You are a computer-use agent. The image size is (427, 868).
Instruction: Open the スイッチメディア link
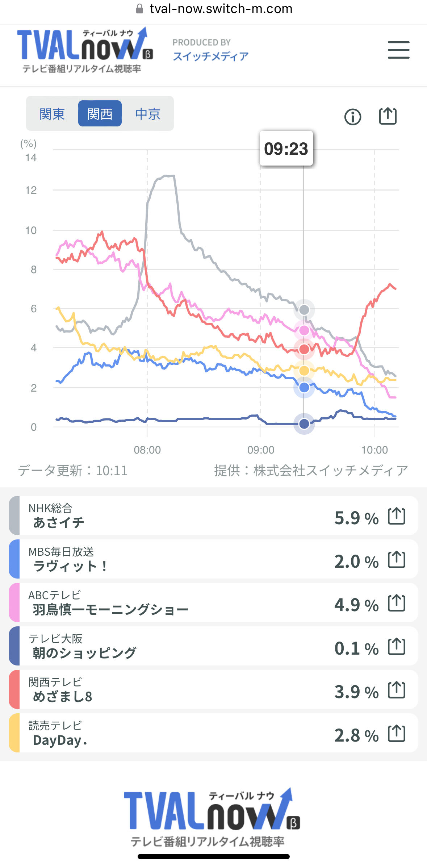pyautogui.click(x=210, y=56)
